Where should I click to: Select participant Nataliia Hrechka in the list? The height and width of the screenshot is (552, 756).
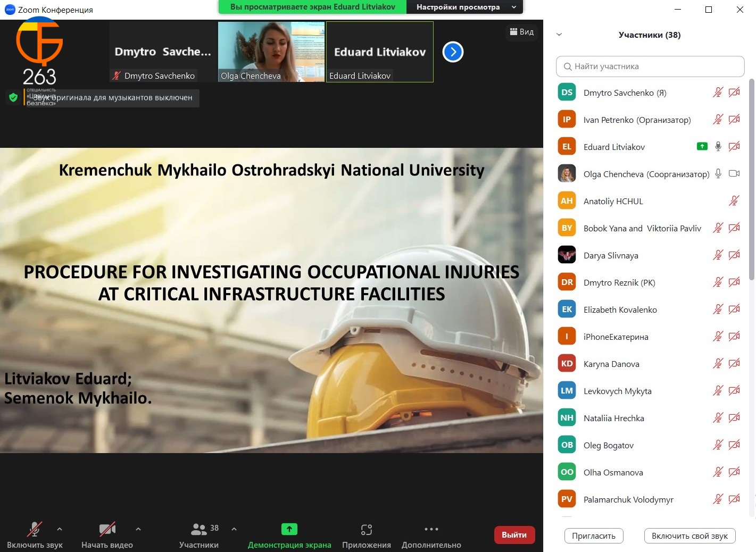tap(650, 418)
